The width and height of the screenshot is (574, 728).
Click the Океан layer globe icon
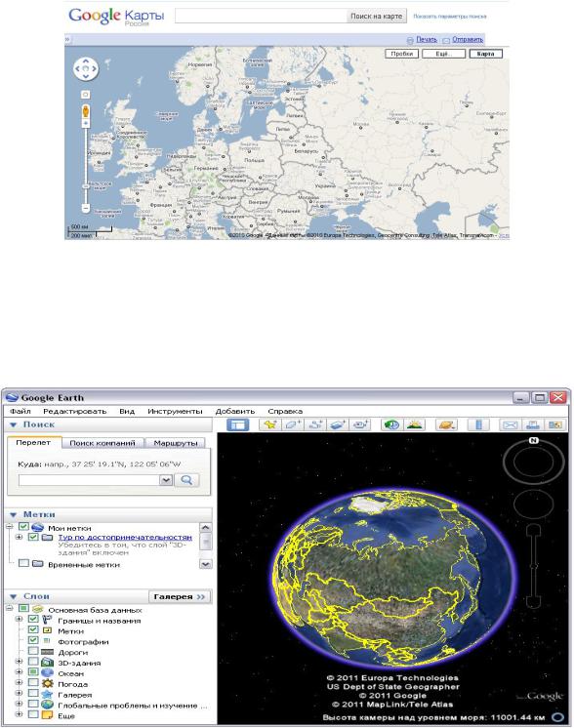pyautogui.click(x=47, y=672)
